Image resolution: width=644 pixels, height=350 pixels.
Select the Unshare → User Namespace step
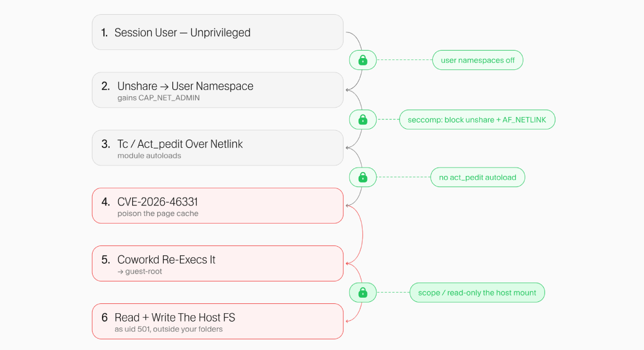point(218,90)
